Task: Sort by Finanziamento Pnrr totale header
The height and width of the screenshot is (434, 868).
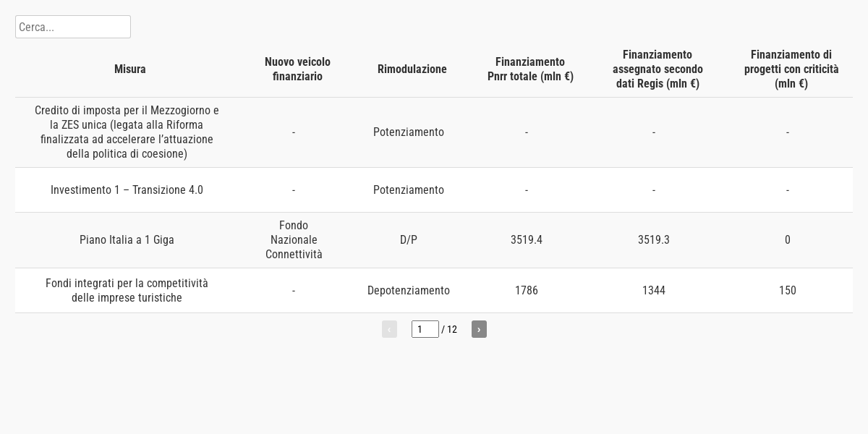Action: pyautogui.click(x=530, y=69)
